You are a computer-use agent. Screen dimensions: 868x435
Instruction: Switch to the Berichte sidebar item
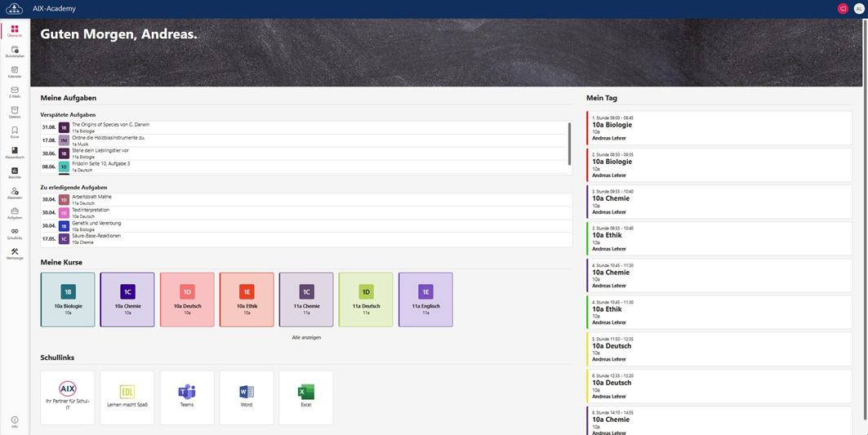point(15,172)
